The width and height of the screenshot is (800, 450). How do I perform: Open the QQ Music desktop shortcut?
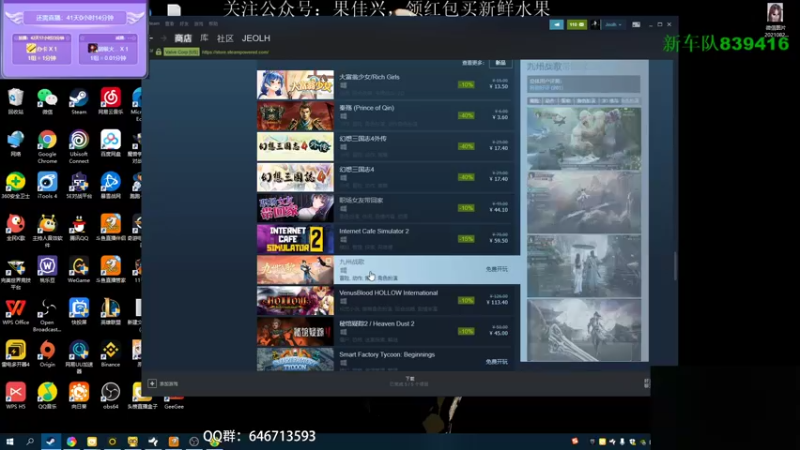tap(47, 395)
